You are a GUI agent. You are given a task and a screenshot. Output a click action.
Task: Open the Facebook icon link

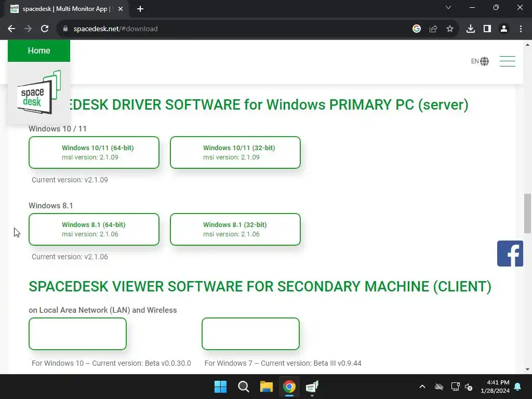pyautogui.click(x=510, y=254)
